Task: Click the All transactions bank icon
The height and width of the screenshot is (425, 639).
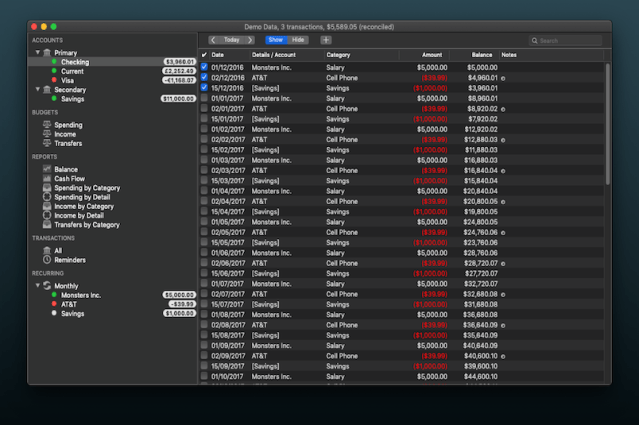Action: coord(47,251)
